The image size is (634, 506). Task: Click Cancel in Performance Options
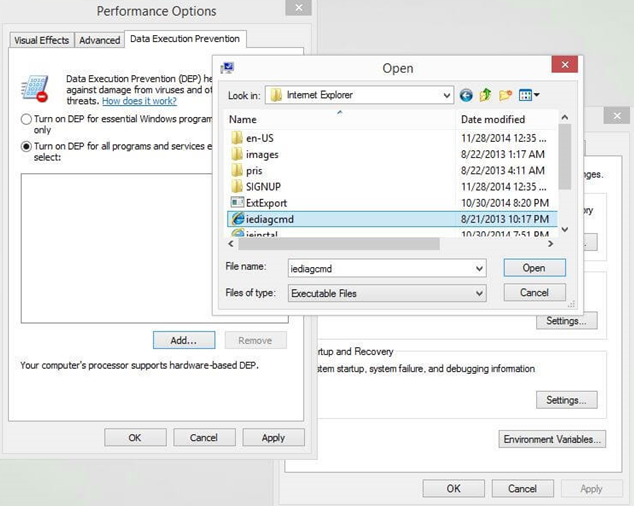204,438
